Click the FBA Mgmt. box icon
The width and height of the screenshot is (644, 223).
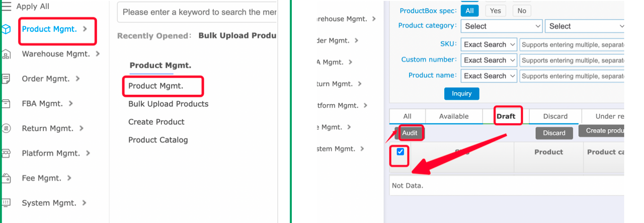(6, 104)
